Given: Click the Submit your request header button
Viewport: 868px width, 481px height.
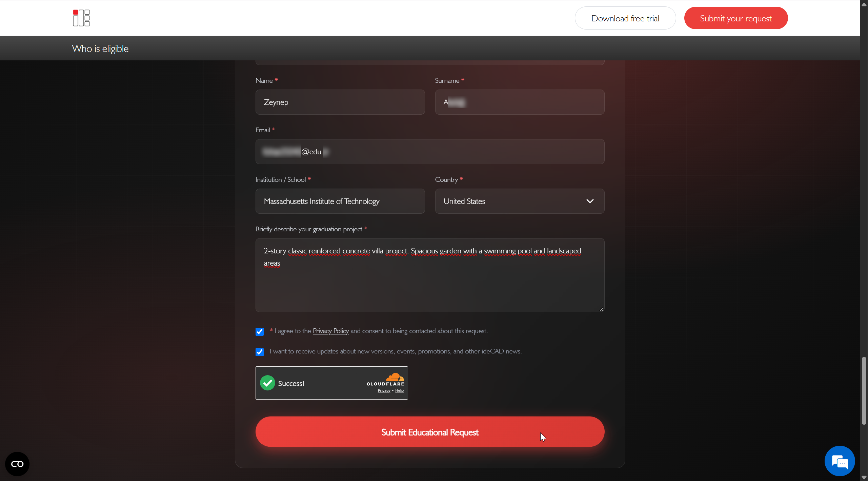Looking at the screenshot, I should 736,18.
